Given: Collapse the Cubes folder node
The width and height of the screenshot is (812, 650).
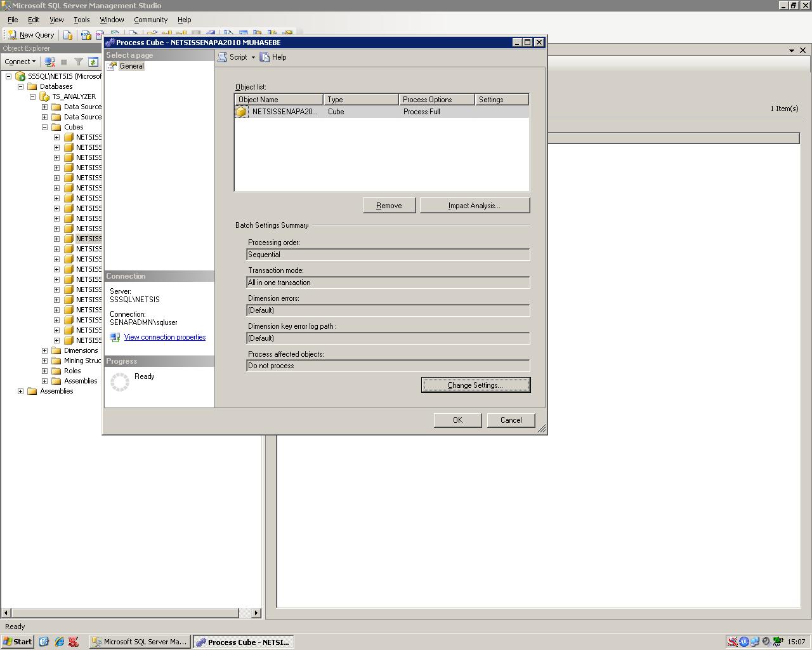Looking at the screenshot, I should pos(45,127).
